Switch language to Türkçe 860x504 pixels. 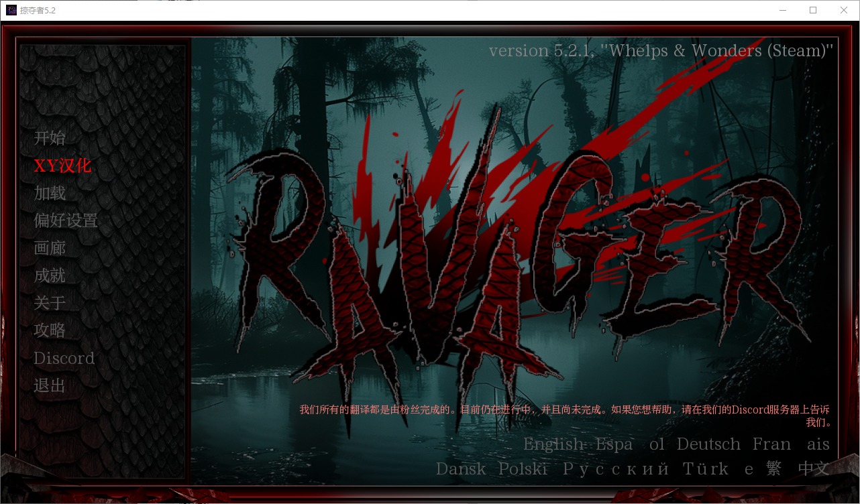coord(718,468)
